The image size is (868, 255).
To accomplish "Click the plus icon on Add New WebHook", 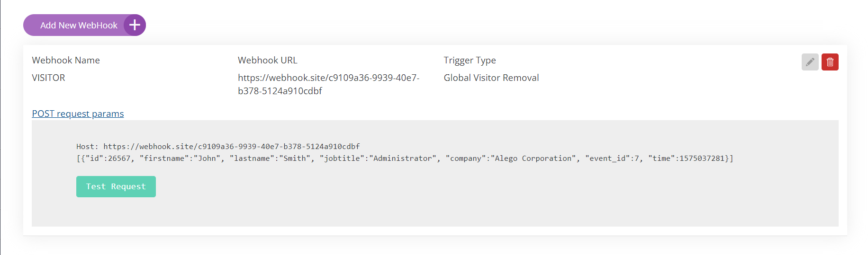I will pyautogui.click(x=135, y=25).
